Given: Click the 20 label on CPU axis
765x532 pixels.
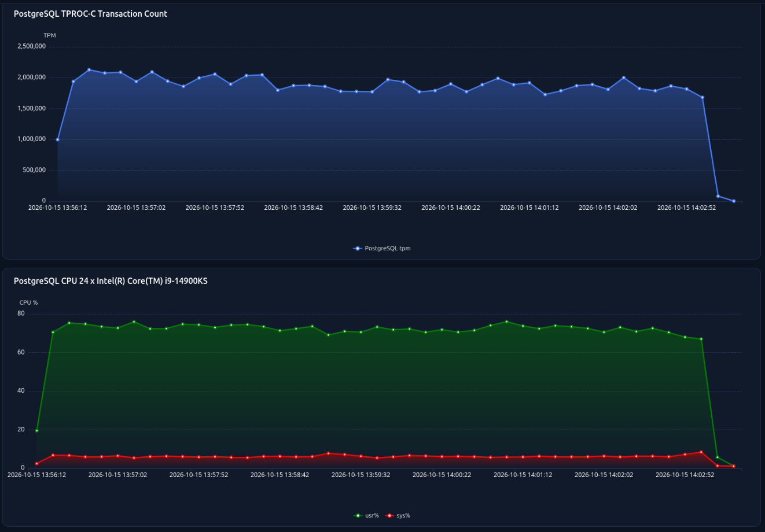Looking at the screenshot, I should [21, 429].
